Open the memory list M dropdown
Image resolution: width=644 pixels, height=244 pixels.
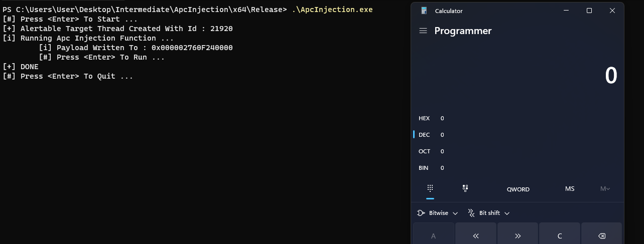[x=605, y=189]
